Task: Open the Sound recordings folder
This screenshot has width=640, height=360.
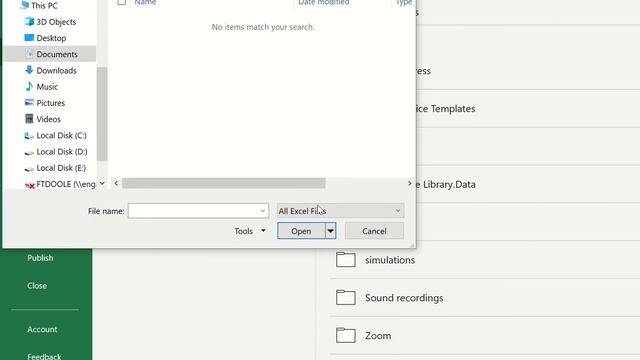Action: pyautogui.click(x=404, y=298)
